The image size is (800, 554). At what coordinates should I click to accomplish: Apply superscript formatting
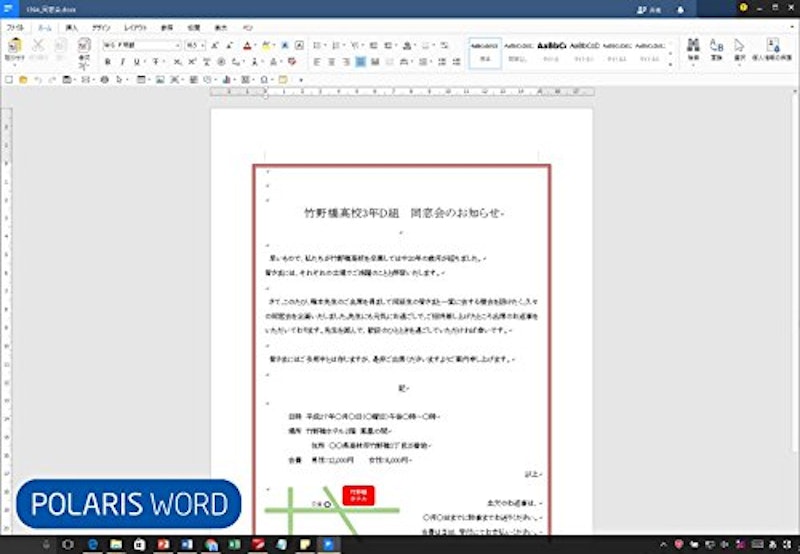(x=192, y=62)
